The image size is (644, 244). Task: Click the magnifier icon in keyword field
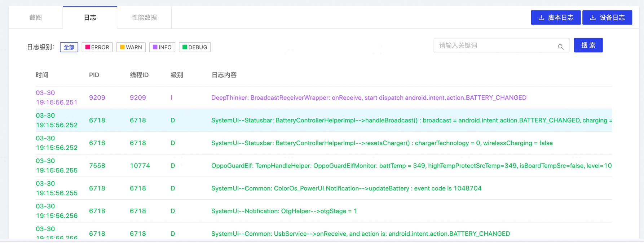(560, 47)
